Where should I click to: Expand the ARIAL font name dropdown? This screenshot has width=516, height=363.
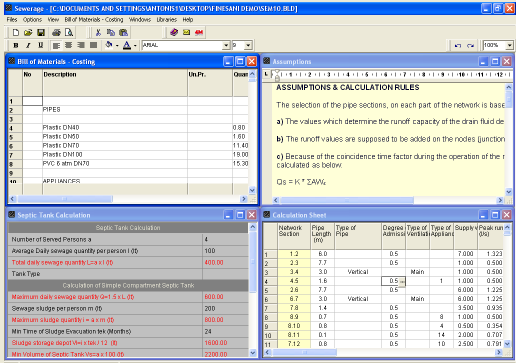coord(226,45)
